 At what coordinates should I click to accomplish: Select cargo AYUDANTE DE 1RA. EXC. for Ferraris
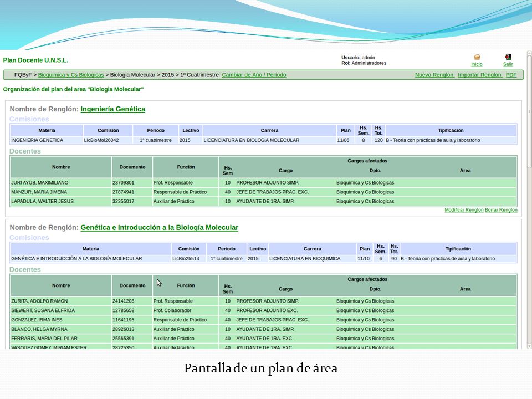pos(265,338)
